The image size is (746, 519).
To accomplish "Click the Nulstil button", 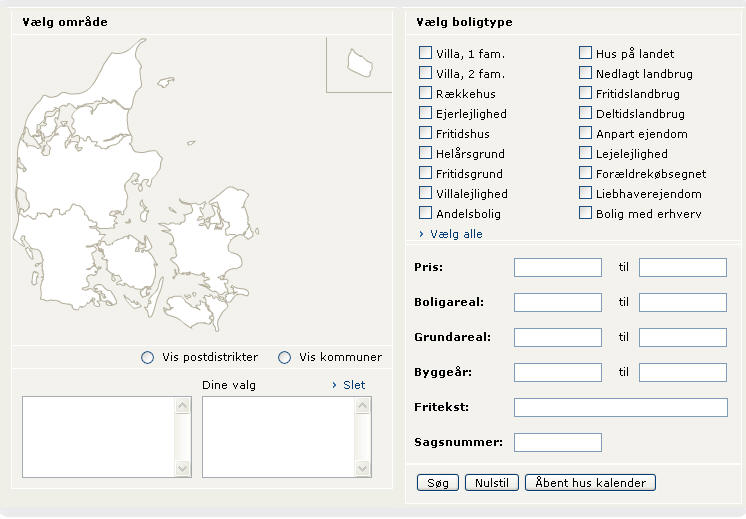I will pyautogui.click(x=491, y=483).
